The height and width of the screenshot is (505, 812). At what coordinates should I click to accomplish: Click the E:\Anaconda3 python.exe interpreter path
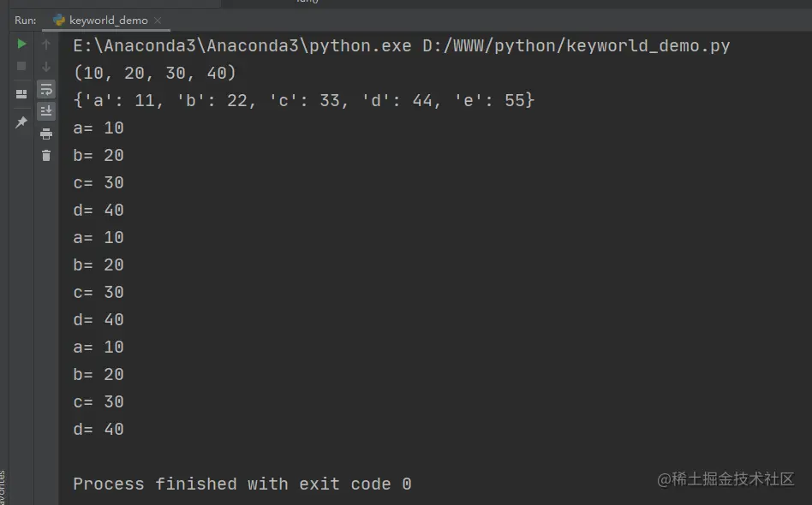(x=242, y=46)
